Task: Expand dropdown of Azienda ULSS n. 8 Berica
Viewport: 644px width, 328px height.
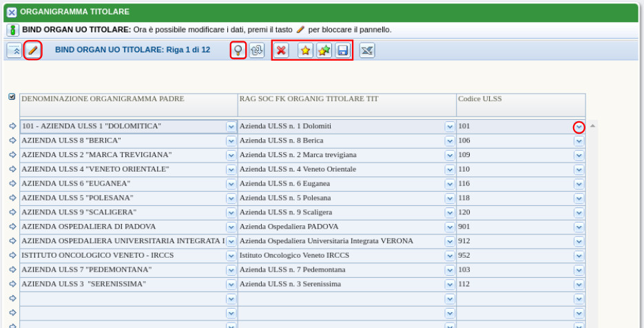Action: (450, 141)
